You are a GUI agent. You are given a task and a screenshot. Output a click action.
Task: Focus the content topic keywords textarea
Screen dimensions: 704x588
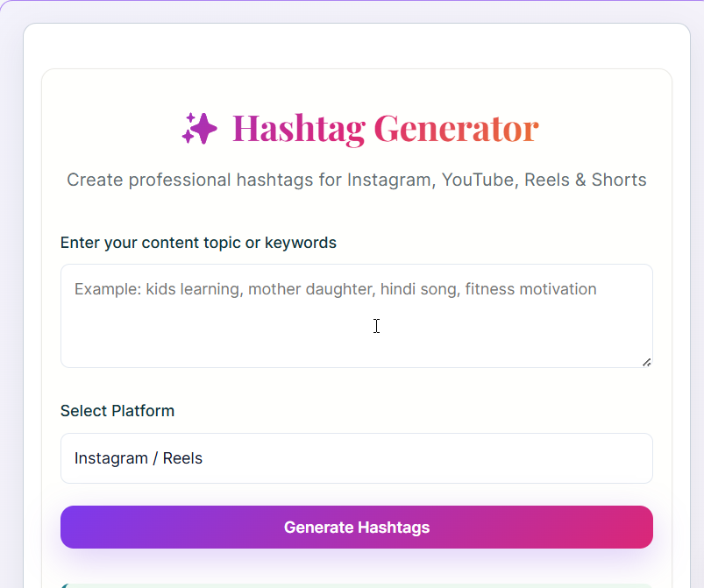tap(356, 315)
